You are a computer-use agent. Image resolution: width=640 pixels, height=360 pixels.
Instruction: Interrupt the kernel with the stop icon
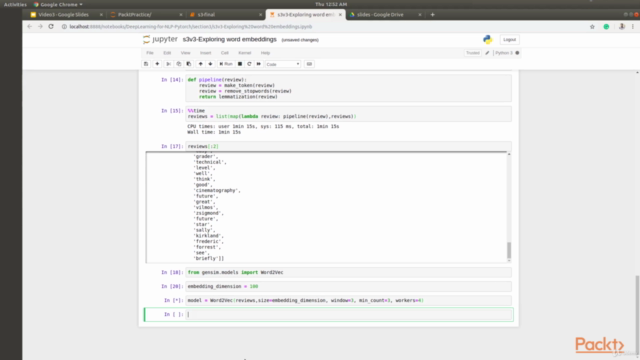click(240, 64)
